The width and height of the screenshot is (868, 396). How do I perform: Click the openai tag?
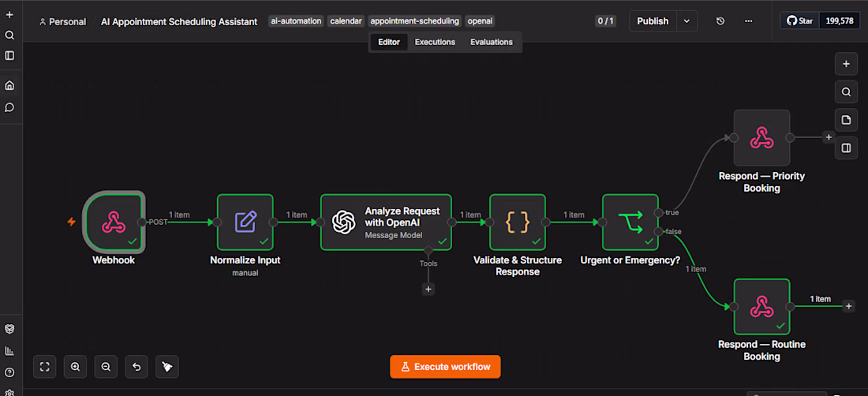pyautogui.click(x=480, y=21)
